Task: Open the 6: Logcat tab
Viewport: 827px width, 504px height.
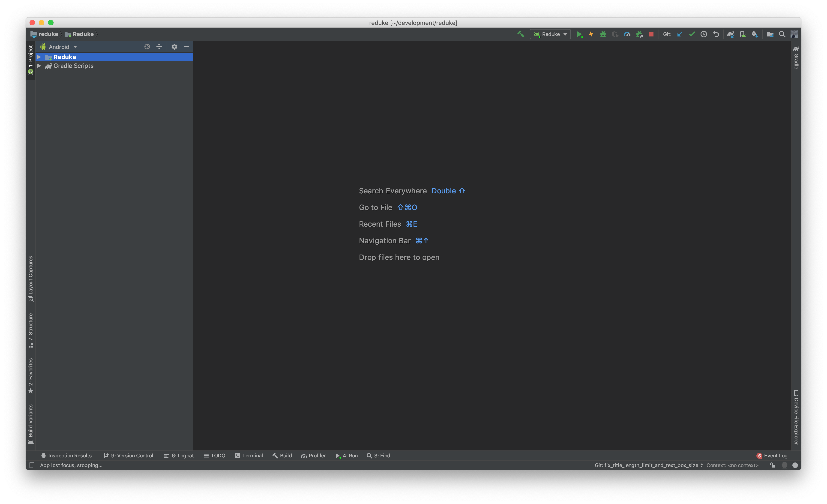Action: pos(179,455)
